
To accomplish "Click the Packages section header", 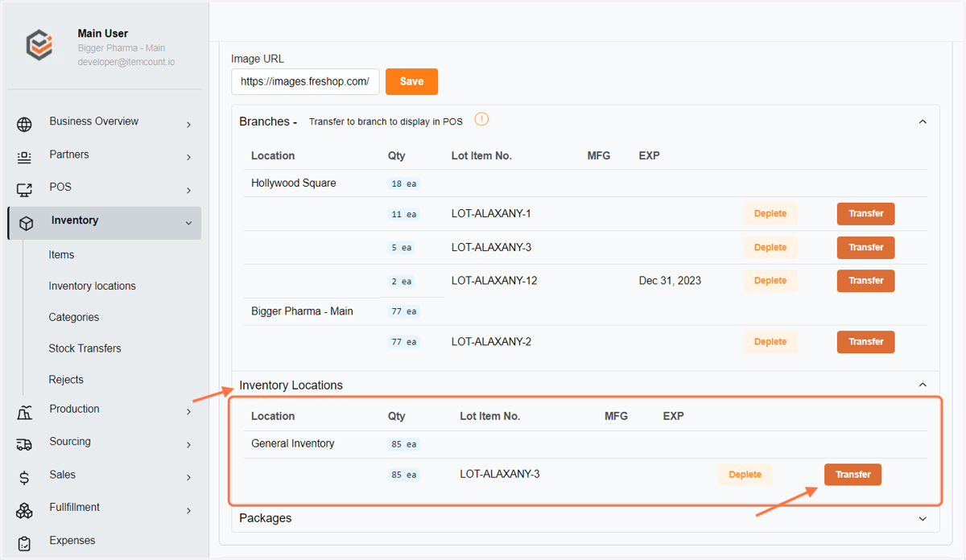I will 585,518.
